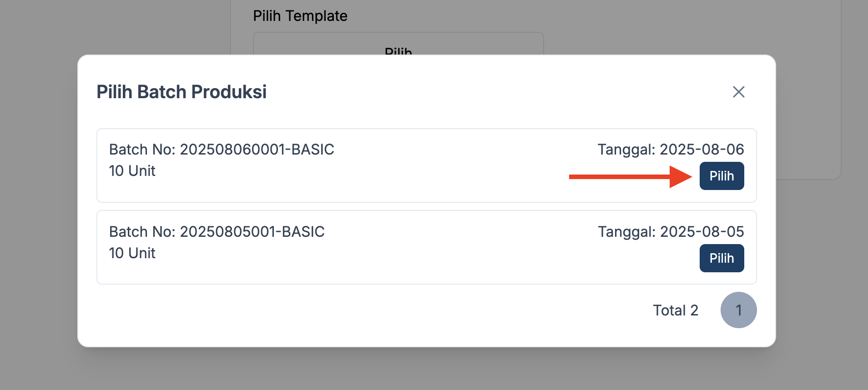This screenshot has width=868, height=390.
Task: Click 10 Unit under the 20250805001-BASIC batch
Action: [132, 253]
